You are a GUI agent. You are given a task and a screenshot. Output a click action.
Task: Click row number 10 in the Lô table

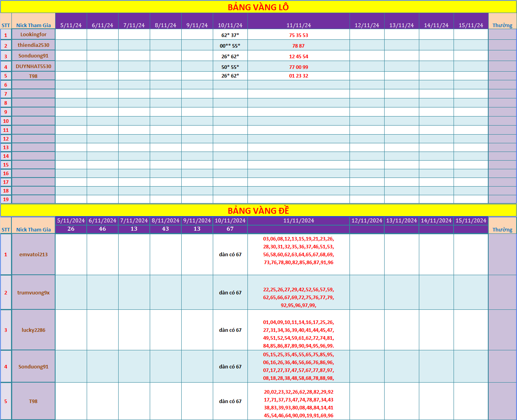pos(6,121)
